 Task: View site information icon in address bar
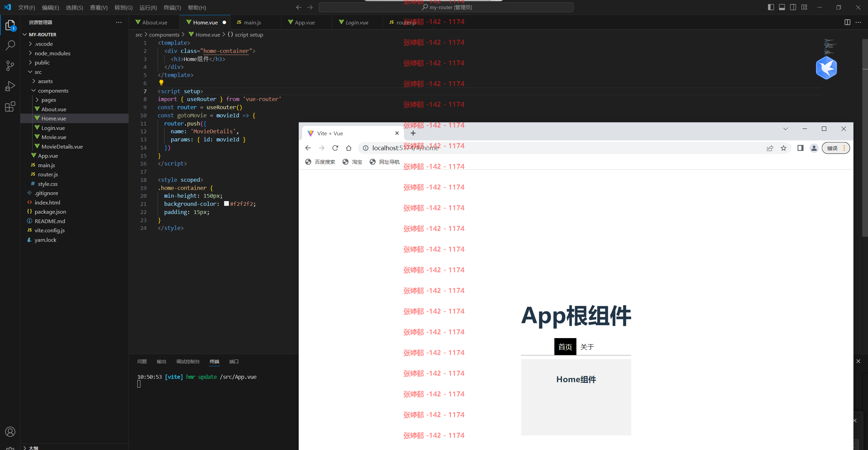click(x=366, y=148)
